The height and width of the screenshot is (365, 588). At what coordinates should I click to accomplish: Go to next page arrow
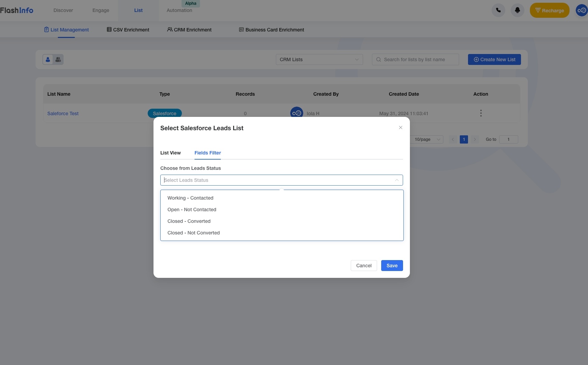[x=475, y=139]
